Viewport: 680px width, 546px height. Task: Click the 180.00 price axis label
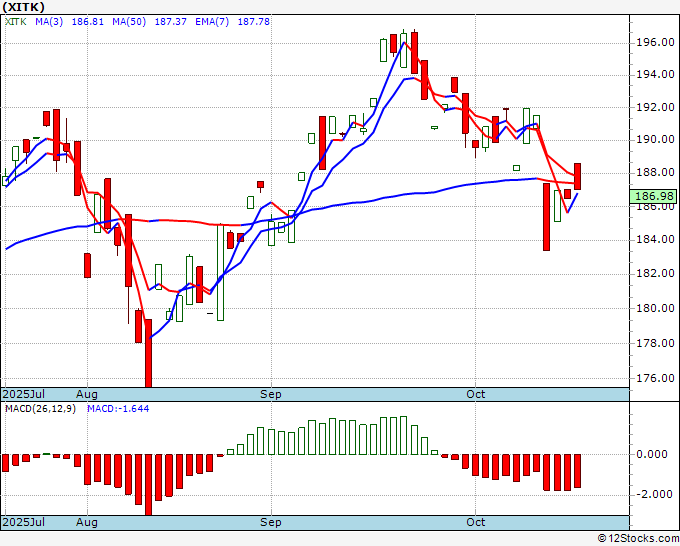655,308
